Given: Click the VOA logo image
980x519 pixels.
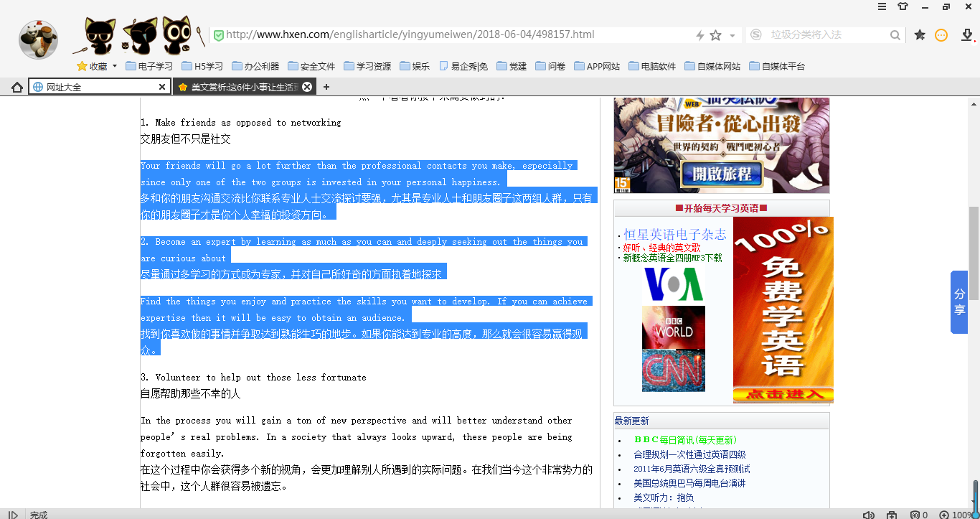Looking at the screenshot, I should pyautogui.click(x=674, y=284).
